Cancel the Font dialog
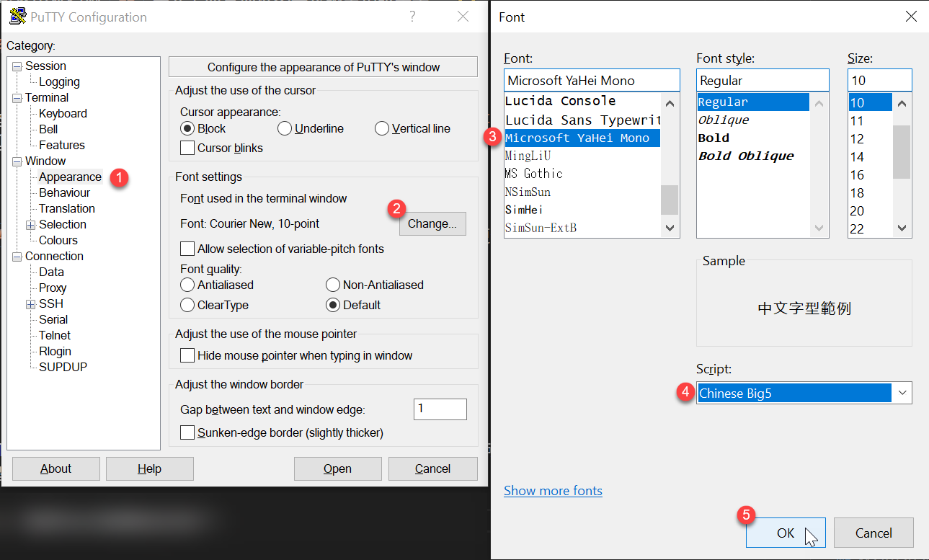The image size is (929, 560). [x=874, y=533]
